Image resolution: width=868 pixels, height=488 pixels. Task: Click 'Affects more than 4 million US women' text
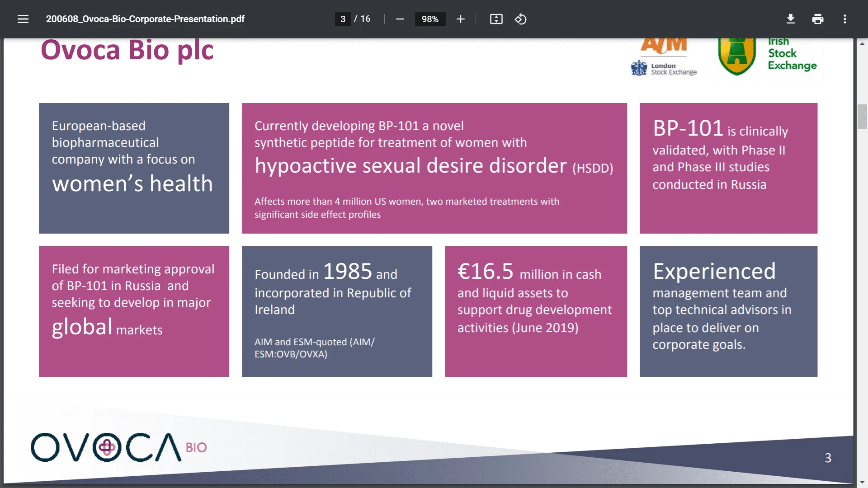point(337,202)
